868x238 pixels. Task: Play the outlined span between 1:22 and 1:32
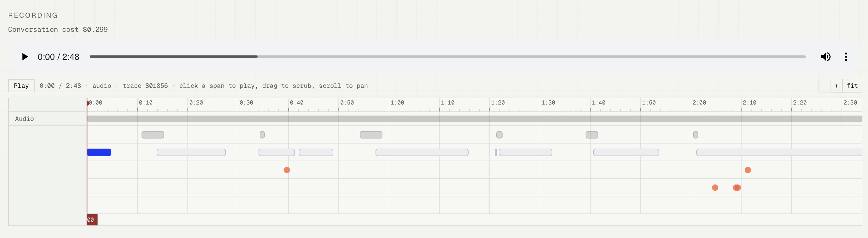(x=525, y=152)
